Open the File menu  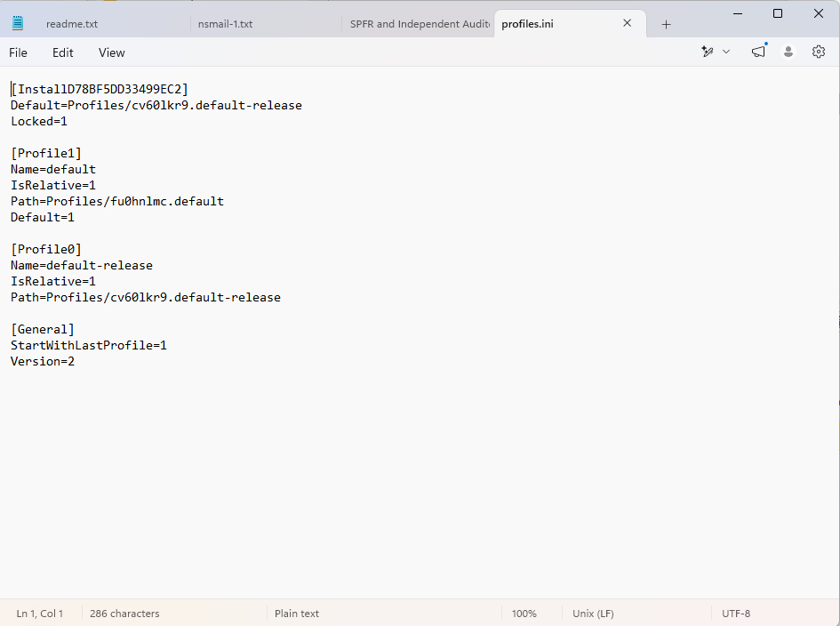tap(18, 52)
